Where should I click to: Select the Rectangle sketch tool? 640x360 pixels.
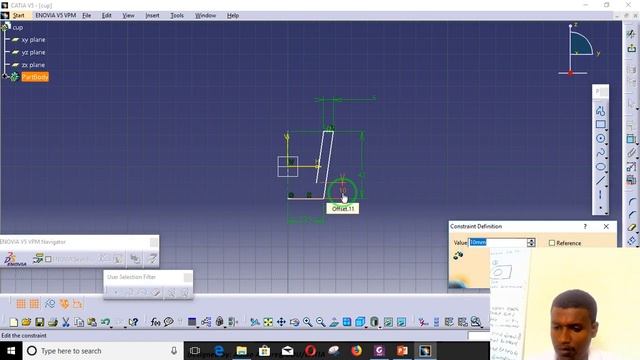[x=600, y=124]
